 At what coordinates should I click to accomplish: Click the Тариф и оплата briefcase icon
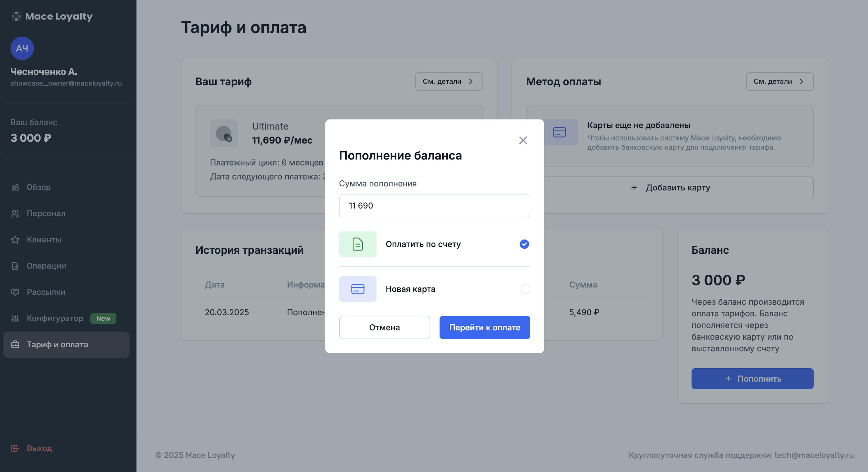pyautogui.click(x=15, y=345)
